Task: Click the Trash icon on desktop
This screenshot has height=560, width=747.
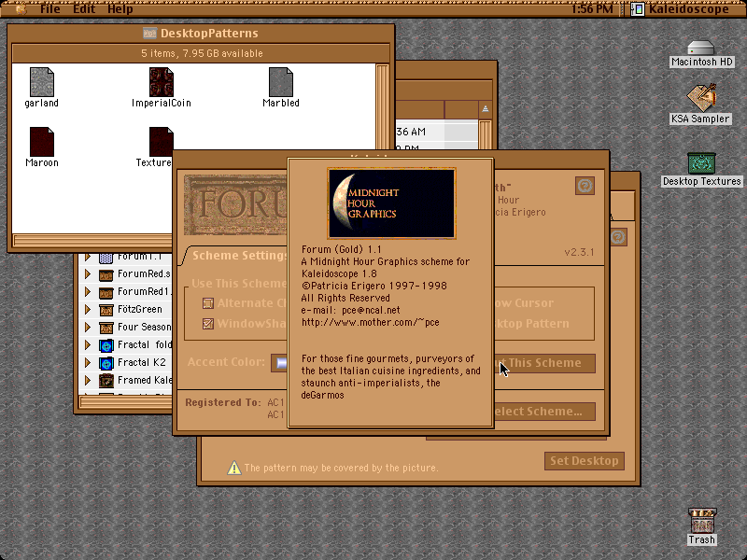Action: point(702,521)
